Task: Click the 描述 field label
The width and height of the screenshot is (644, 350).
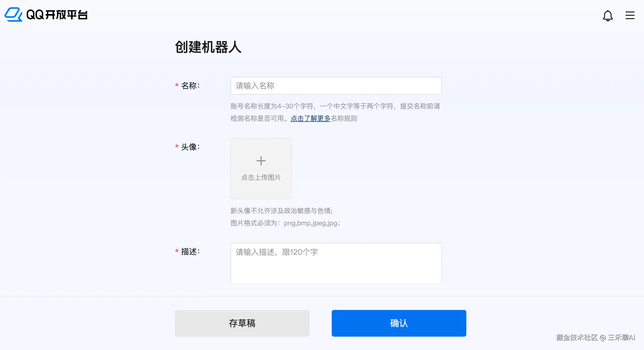Action: pos(190,252)
